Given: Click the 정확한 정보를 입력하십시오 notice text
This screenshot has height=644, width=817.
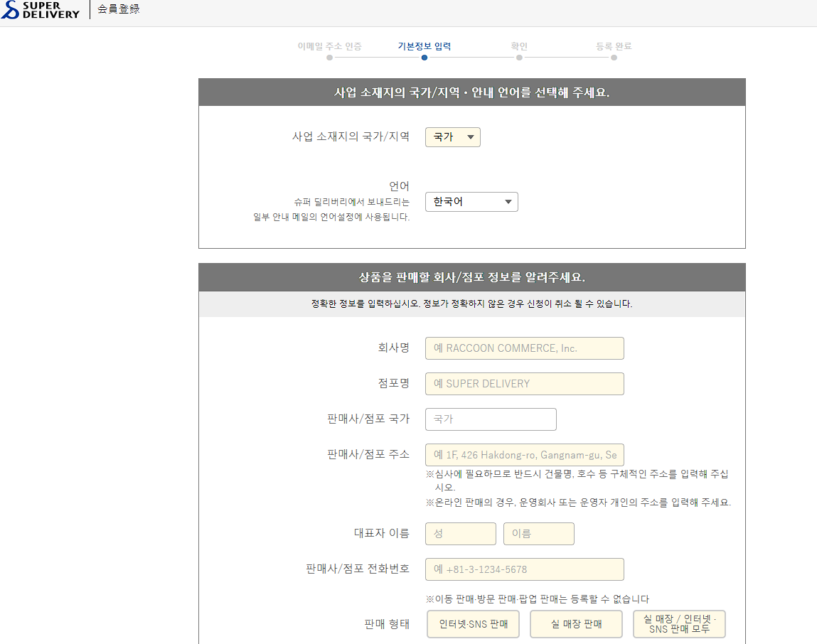Looking at the screenshot, I should (471, 304).
